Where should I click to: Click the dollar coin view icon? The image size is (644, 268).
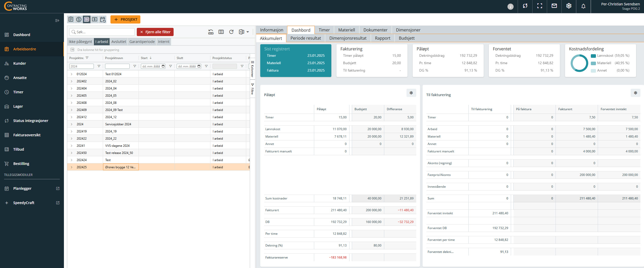click(x=79, y=19)
